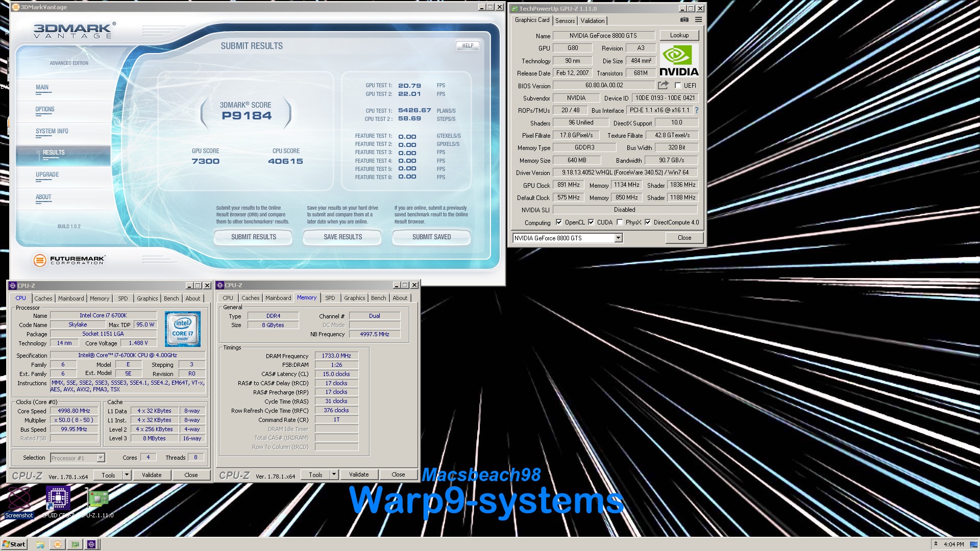Click the NVIDIA logo in GPU-Z
The width and height of the screenshot is (980, 551).
point(679,60)
